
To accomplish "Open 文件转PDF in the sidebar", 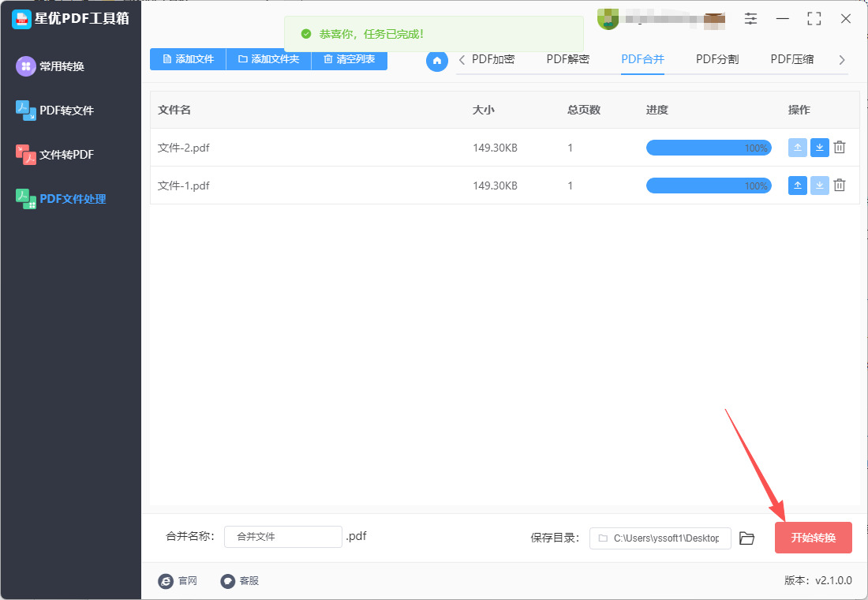I will point(54,155).
